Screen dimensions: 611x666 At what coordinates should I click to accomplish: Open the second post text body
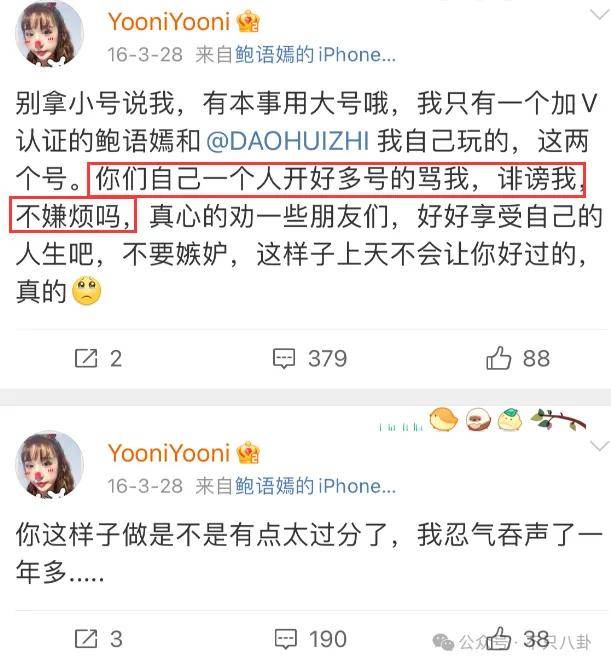tap(309, 553)
